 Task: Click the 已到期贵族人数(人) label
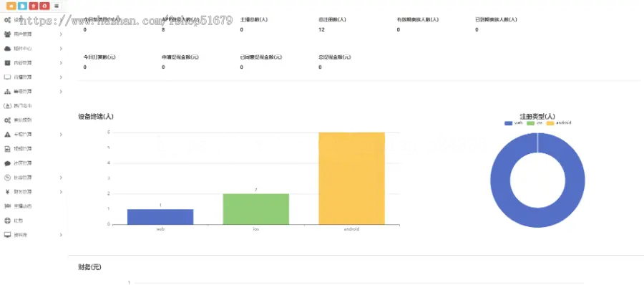(x=496, y=19)
